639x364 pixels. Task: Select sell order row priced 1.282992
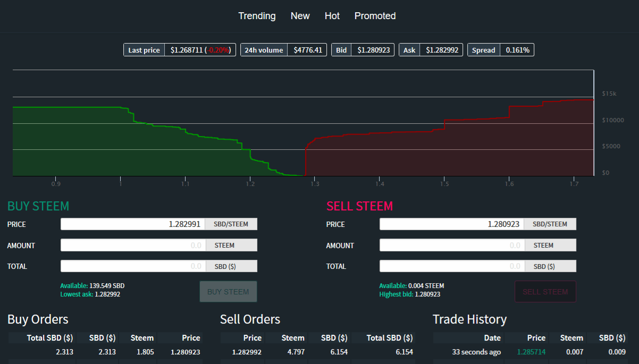(x=318, y=352)
